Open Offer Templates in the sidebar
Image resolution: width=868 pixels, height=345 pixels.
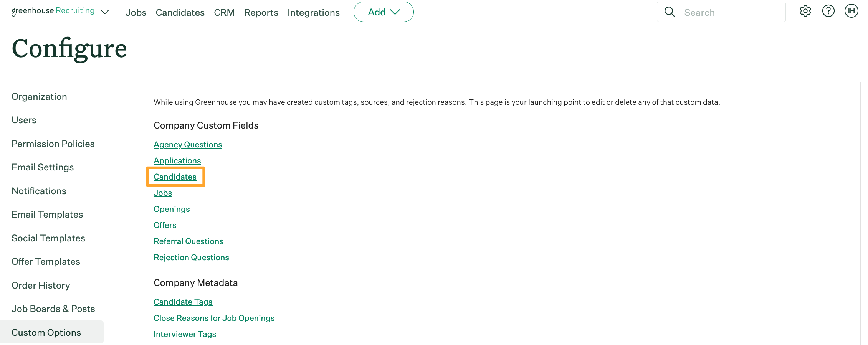tap(46, 262)
